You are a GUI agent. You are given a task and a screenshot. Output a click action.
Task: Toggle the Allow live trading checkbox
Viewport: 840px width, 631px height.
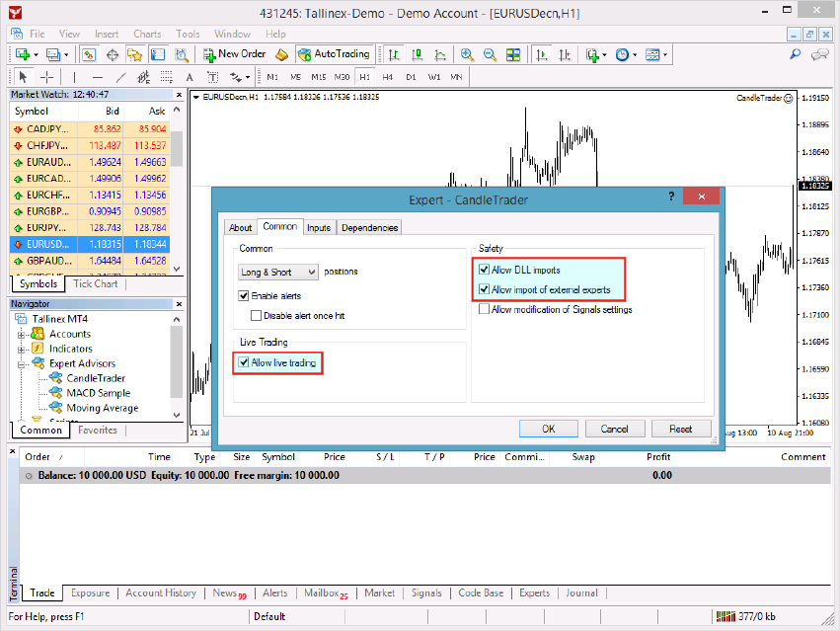click(244, 362)
